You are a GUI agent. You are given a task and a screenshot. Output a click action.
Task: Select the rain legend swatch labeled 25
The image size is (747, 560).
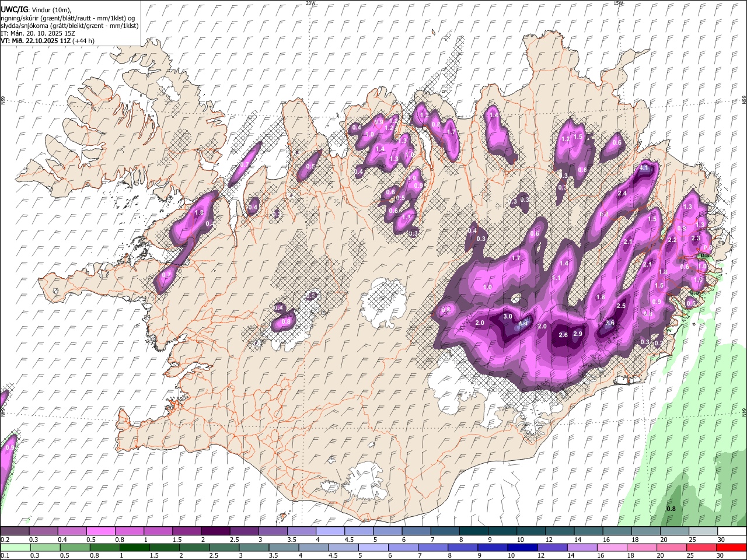pyautogui.click(x=701, y=547)
